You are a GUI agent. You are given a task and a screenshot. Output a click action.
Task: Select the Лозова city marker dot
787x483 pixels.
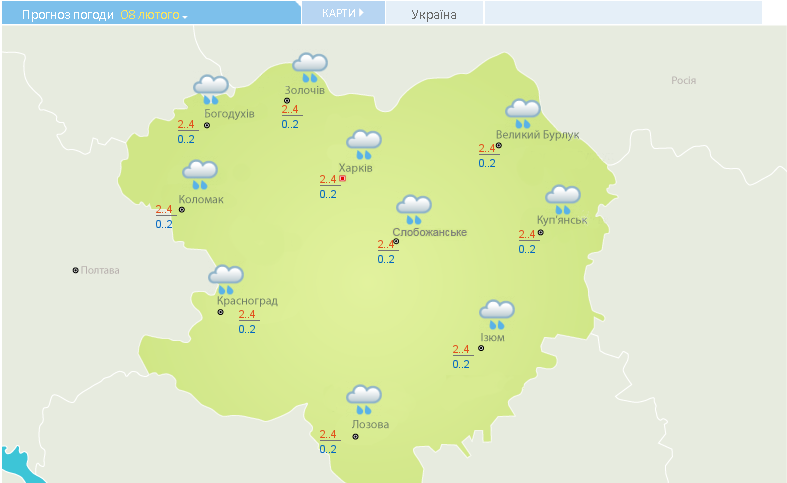click(x=355, y=436)
